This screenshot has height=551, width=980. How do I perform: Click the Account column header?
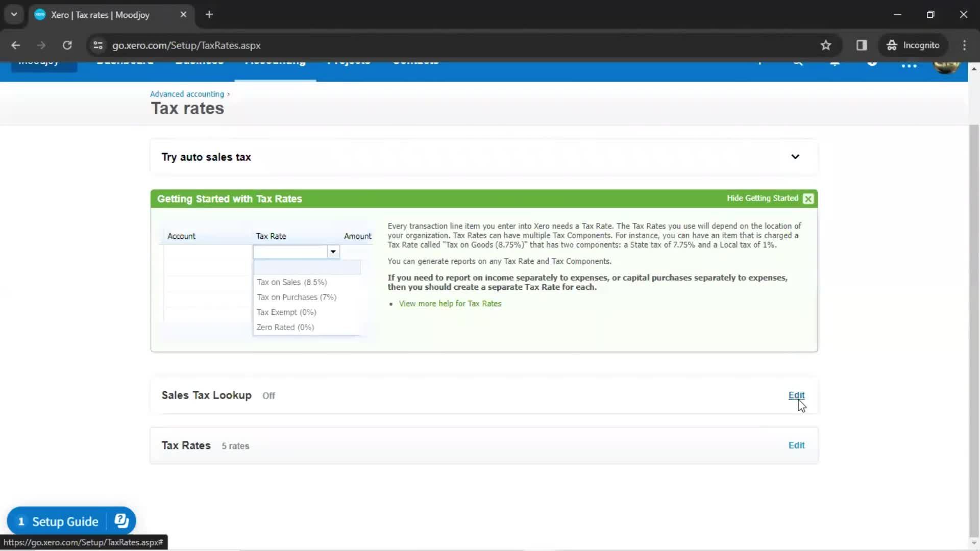[181, 236]
